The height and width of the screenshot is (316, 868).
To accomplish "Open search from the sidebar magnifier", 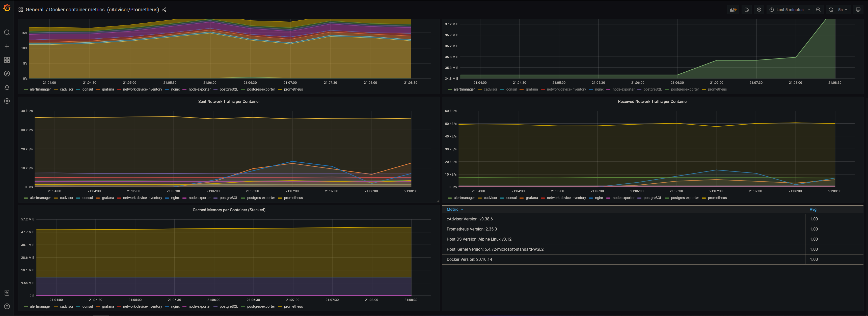I will coord(7,32).
